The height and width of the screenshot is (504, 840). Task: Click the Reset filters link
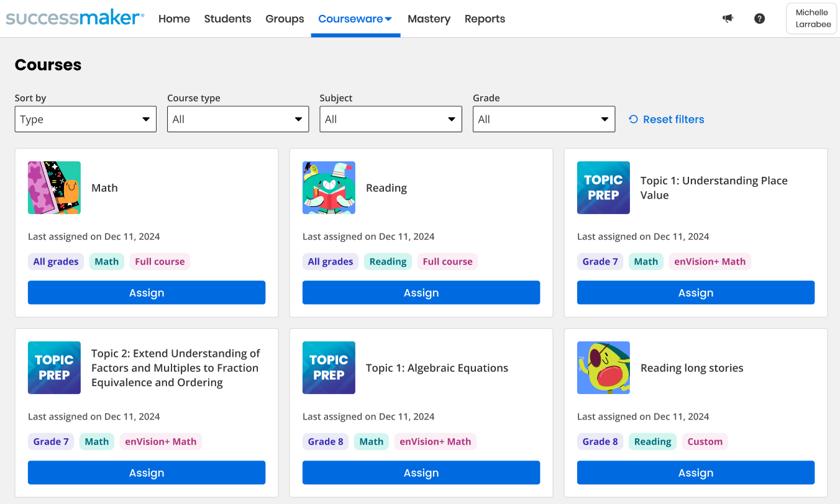(x=667, y=119)
